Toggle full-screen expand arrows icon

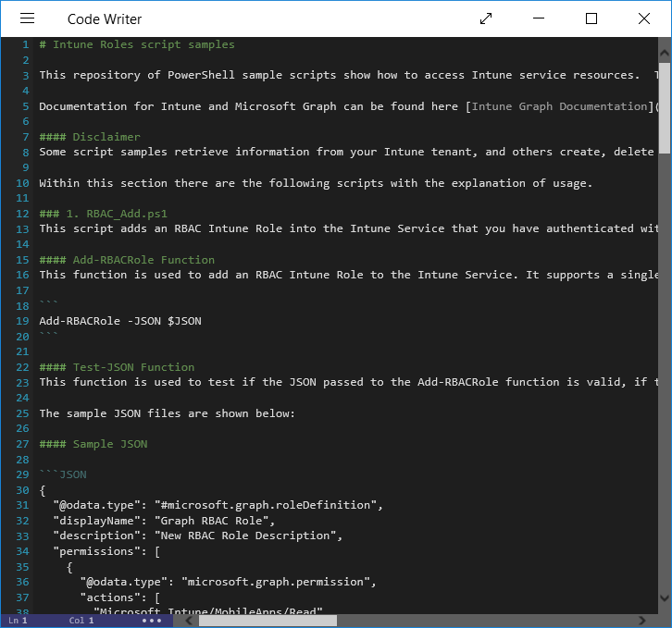[486, 18]
